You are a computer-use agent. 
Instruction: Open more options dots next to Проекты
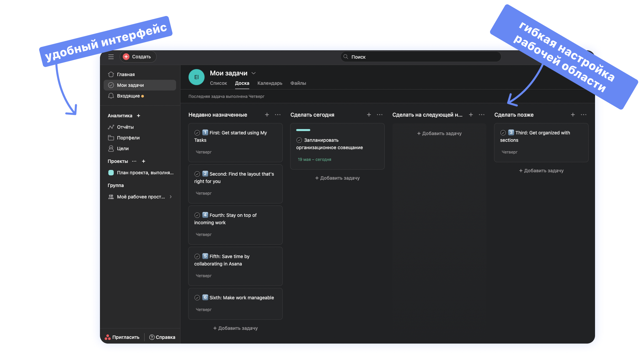(134, 161)
